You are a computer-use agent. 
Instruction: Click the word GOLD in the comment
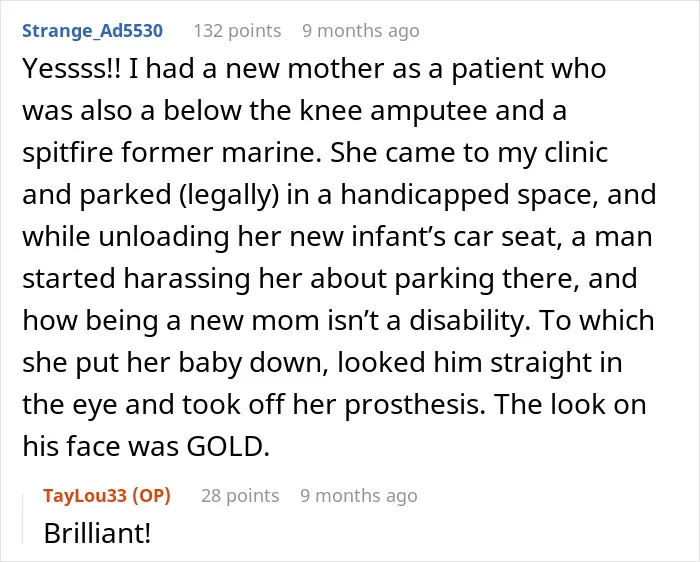228,446
